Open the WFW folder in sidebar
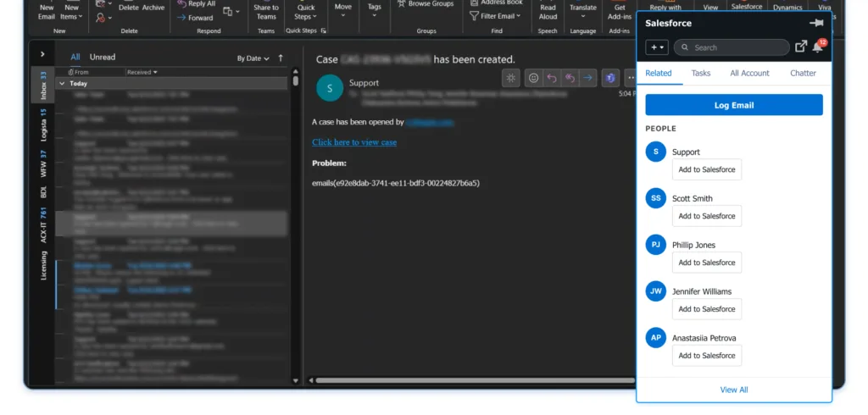This screenshot has width=868, height=415. [43, 163]
